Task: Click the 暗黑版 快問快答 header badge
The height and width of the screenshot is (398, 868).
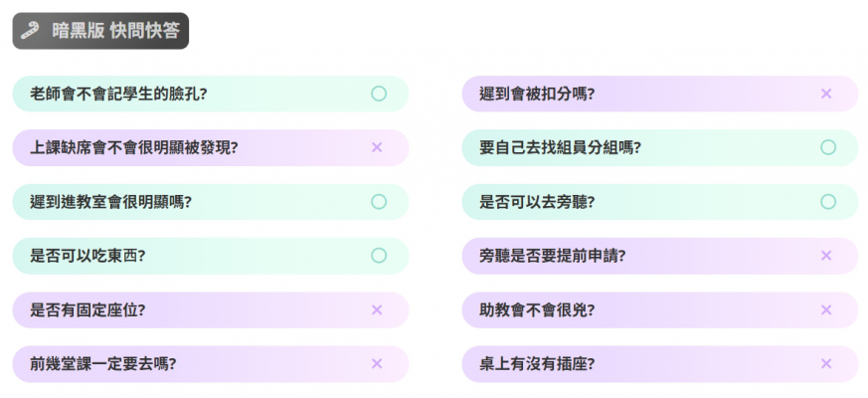Action: click(100, 31)
